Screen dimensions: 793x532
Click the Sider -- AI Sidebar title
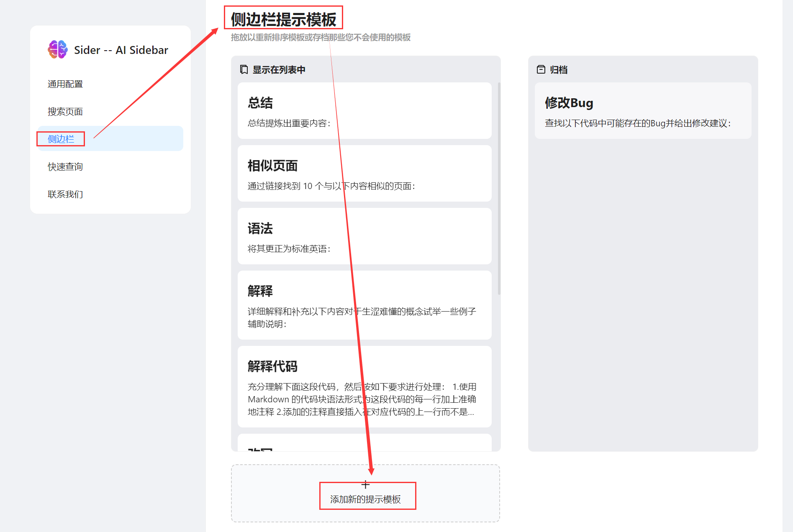[121, 50]
